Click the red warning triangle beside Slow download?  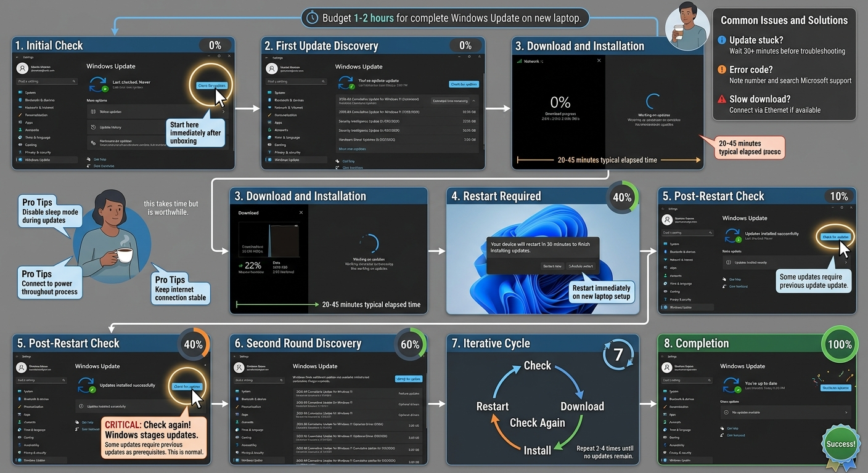point(722,99)
